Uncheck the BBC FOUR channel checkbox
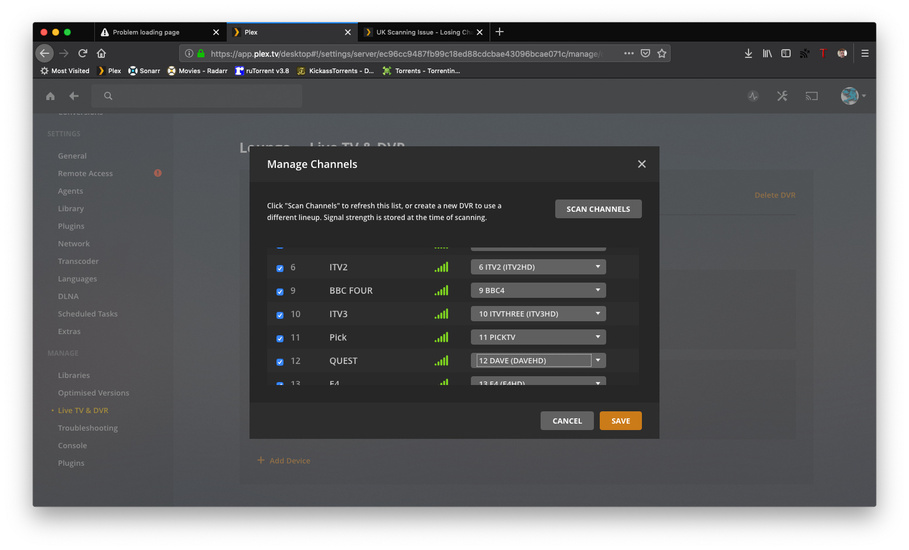The width and height of the screenshot is (909, 550). [280, 292]
